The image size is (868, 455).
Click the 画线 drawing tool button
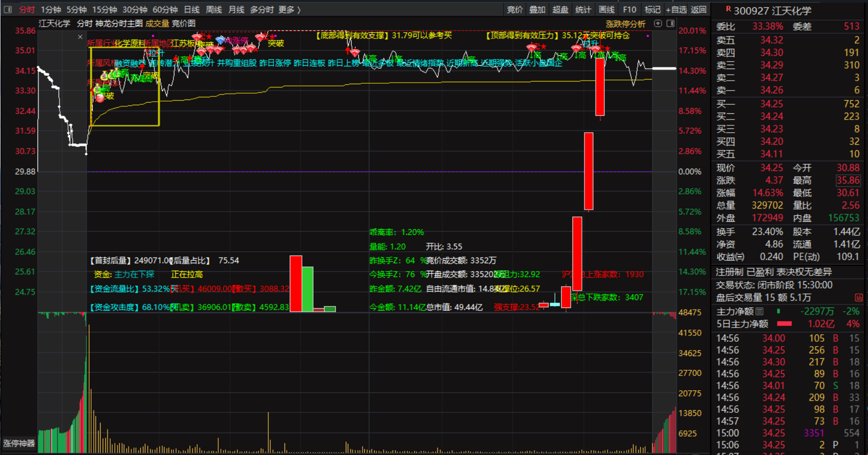pos(607,9)
